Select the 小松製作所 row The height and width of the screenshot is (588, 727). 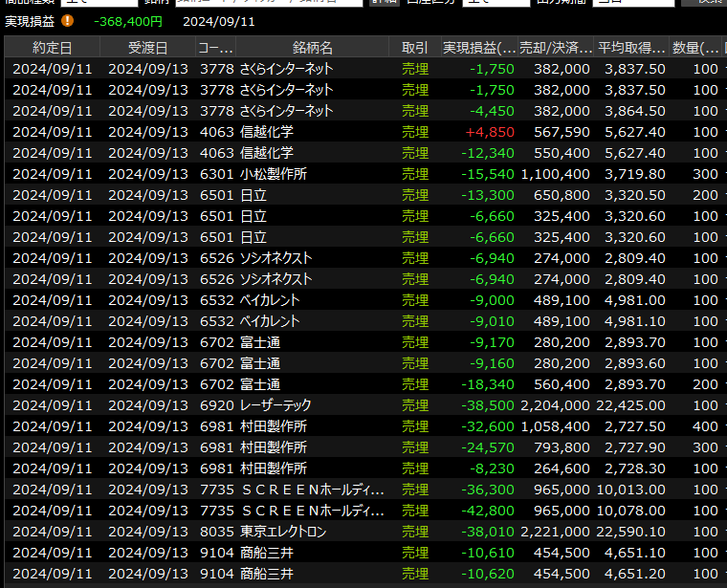287,174
